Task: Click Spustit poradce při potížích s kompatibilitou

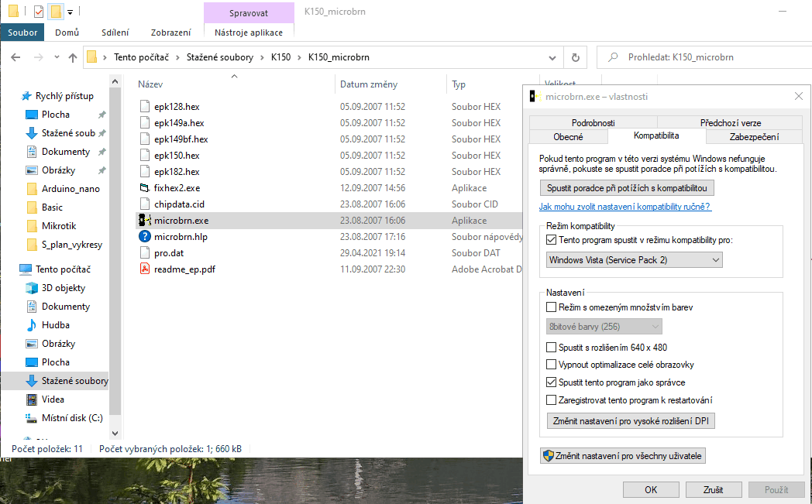Action: point(627,188)
